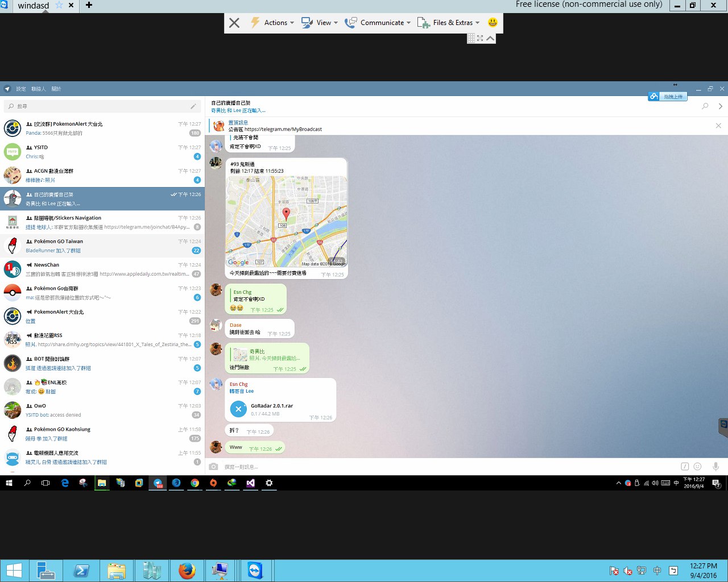Click the pencil compose icon beside search

193,106
